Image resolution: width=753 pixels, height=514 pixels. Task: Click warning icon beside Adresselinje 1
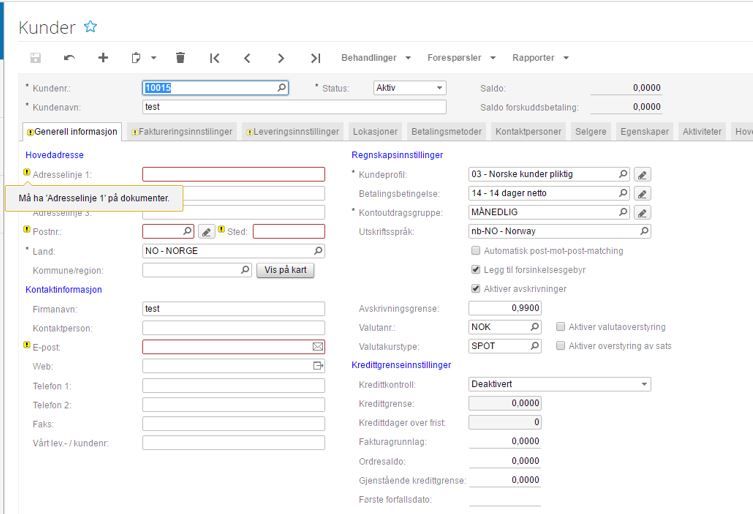27,172
